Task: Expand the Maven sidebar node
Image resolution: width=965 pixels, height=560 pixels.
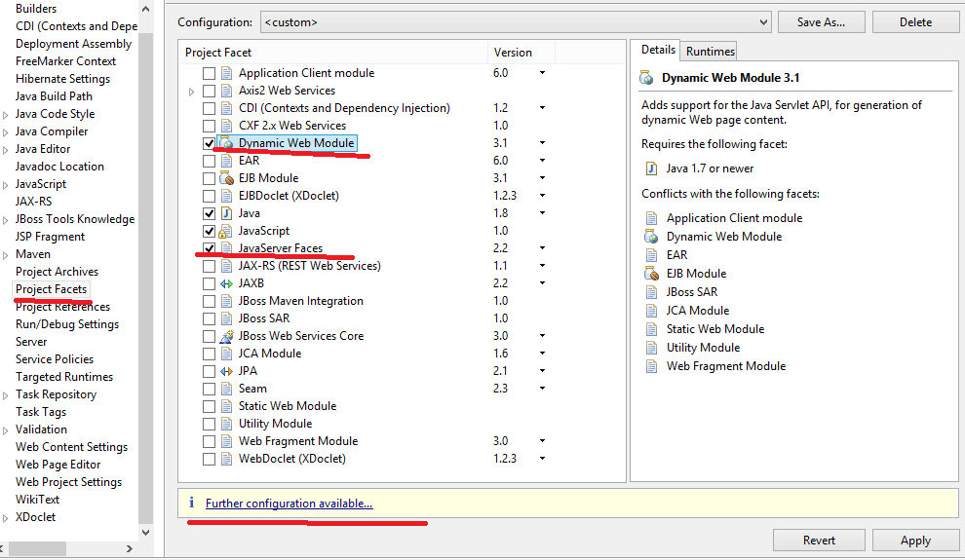Action: 6,255
